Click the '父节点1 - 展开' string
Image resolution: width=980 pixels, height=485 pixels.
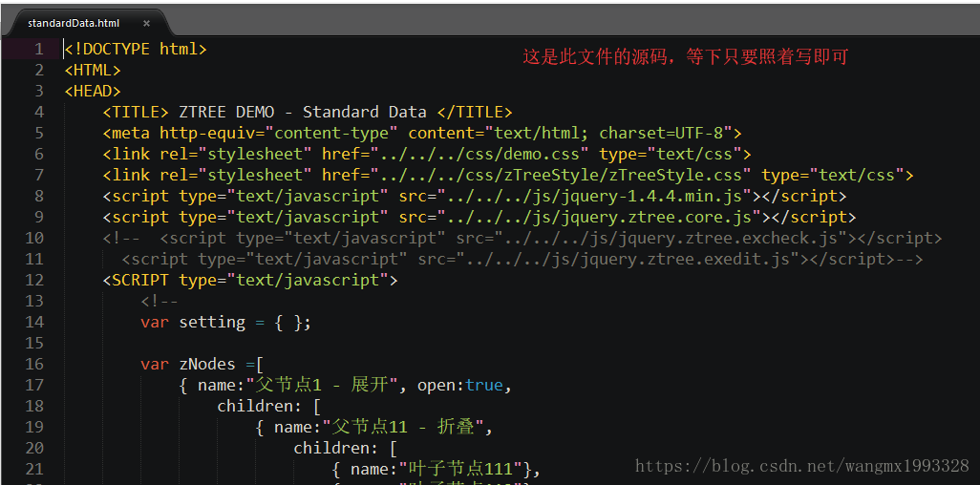coord(323,386)
